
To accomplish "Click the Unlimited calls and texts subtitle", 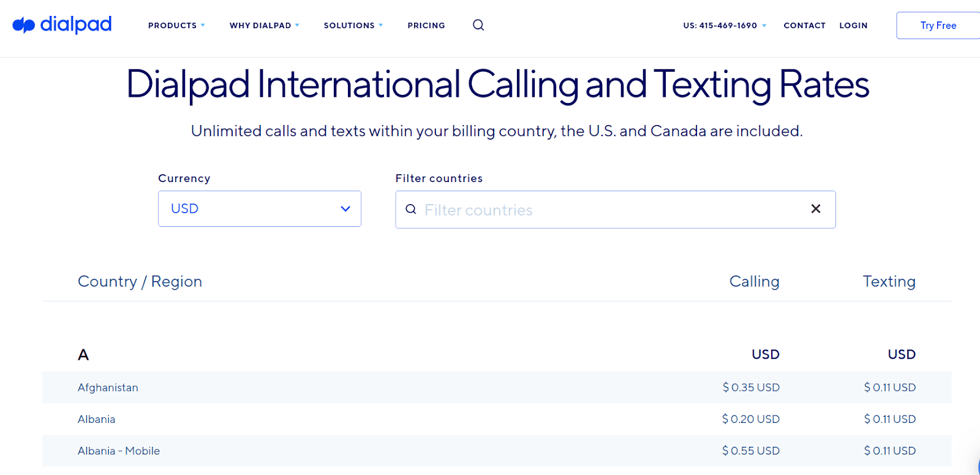I will (x=497, y=131).
